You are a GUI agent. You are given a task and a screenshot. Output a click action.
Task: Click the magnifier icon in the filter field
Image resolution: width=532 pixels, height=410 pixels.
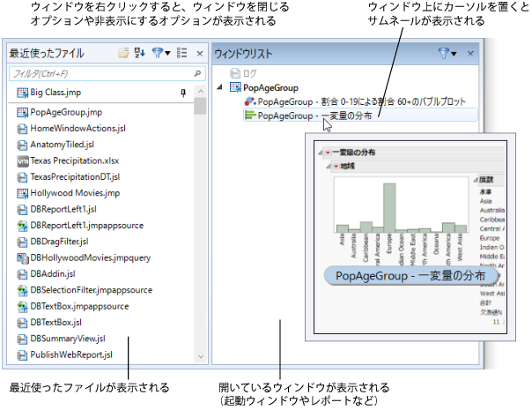coord(198,73)
